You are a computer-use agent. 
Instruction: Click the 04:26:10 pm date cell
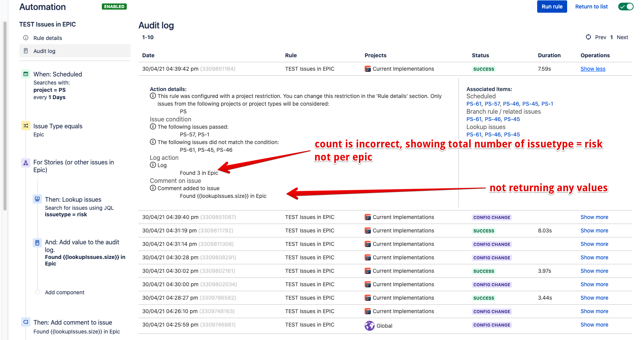(x=188, y=311)
